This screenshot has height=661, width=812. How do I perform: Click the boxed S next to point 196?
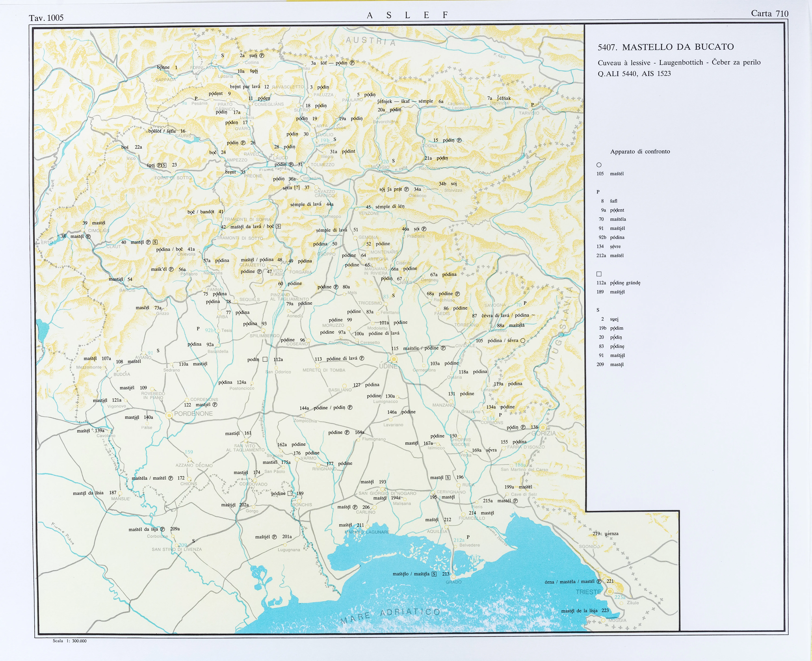(448, 477)
